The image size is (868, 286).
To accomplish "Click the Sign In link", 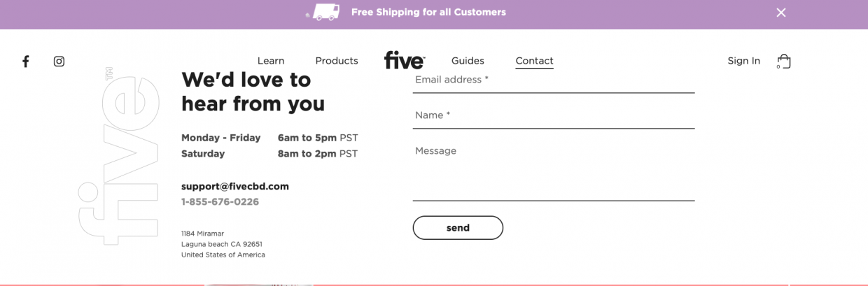I will 743,61.
